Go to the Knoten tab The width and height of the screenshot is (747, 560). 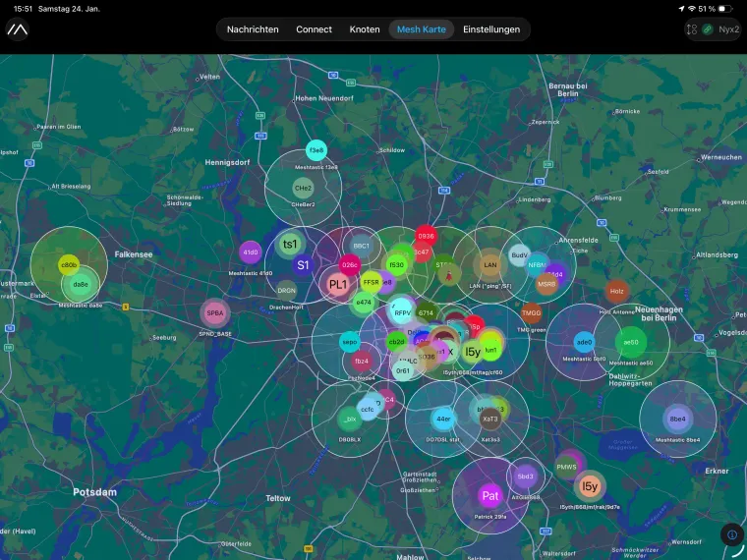[x=365, y=29]
